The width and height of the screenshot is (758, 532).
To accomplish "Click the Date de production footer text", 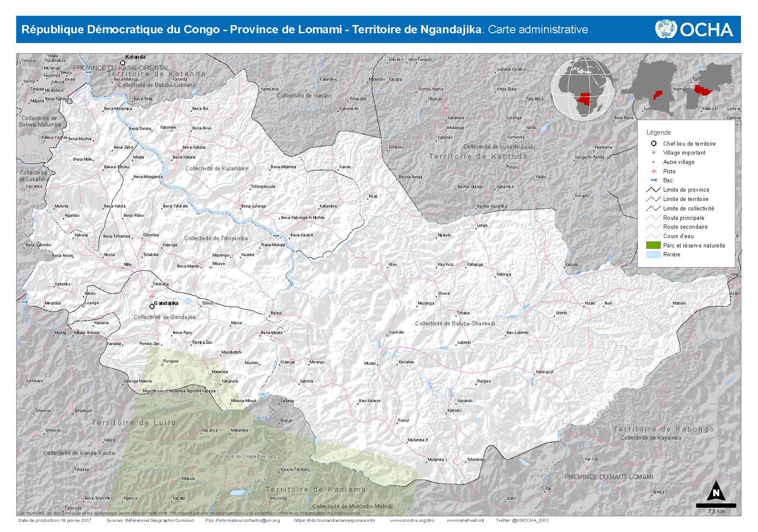I will (55, 520).
